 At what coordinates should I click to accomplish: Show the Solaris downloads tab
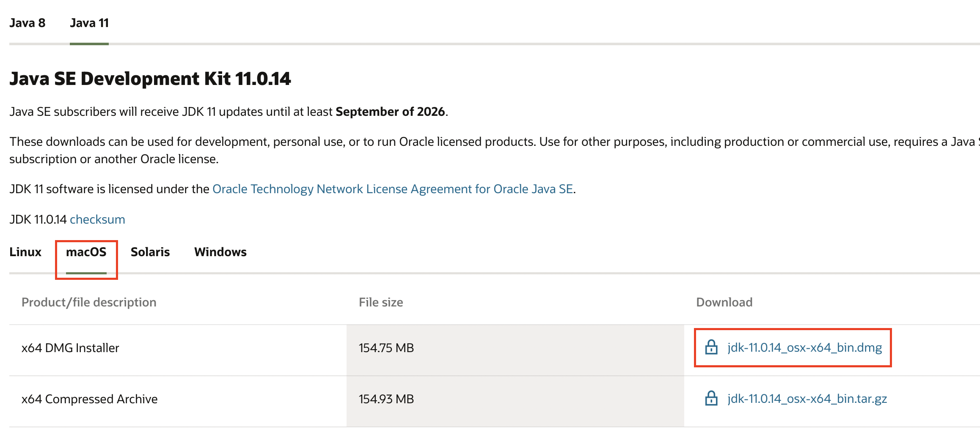click(x=150, y=252)
